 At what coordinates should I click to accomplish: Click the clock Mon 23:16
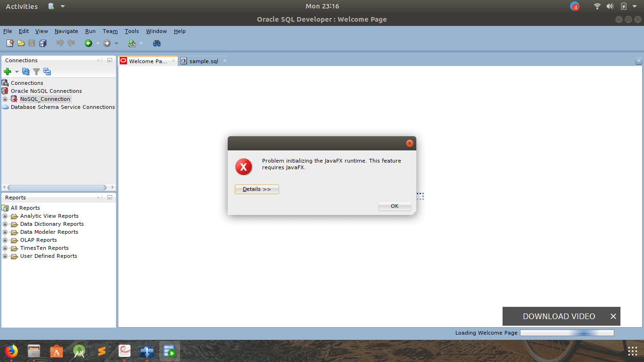(x=322, y=6)
